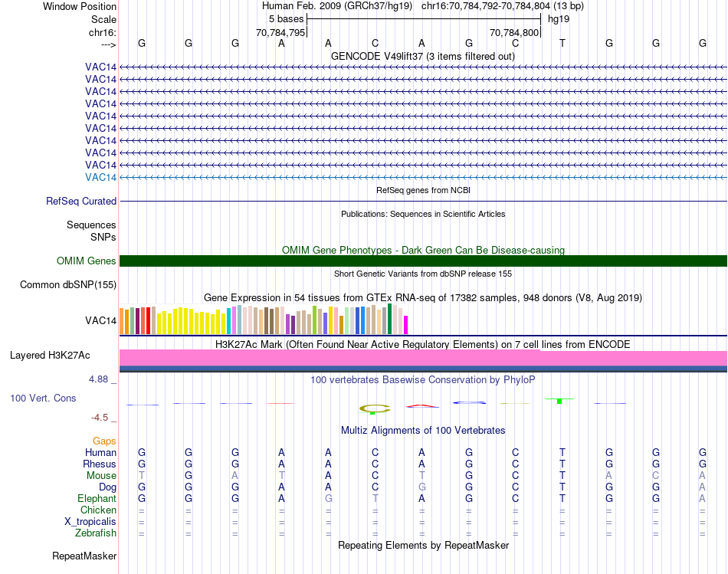Click the dark green OMIM gene bar
728x574 pixels.
(x=423, y=261)
